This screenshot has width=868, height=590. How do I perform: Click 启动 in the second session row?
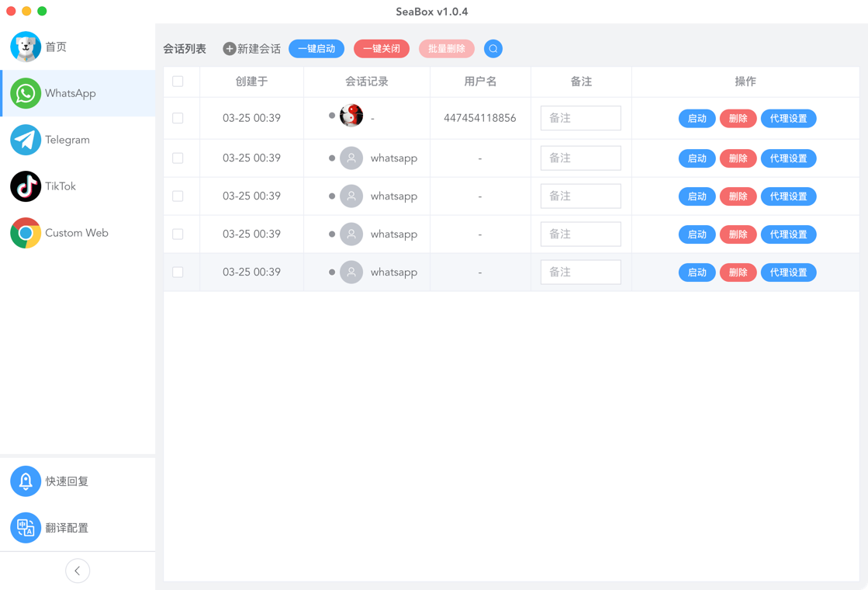pyautogui.click(x=697, y=158)
